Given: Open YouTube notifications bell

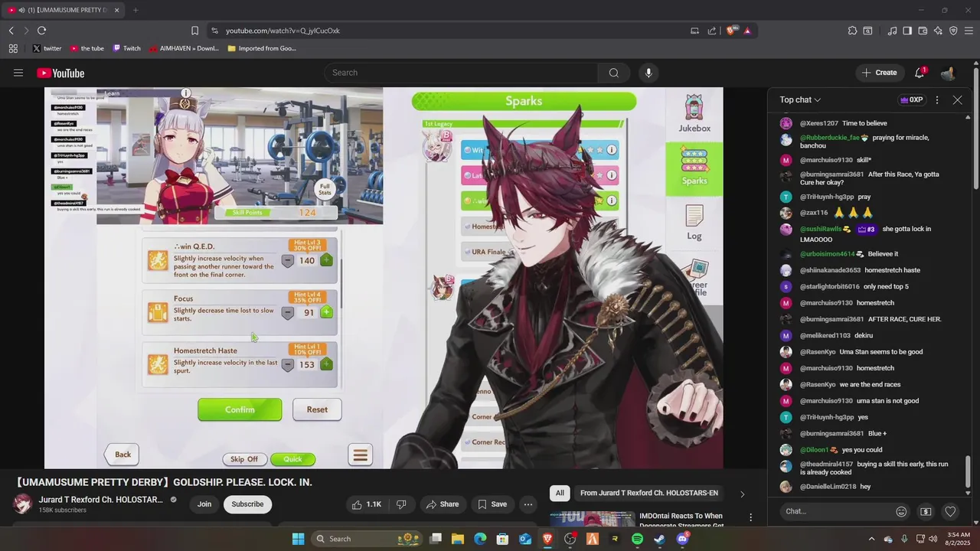Looking at the screenshot, I should pyautogui.click(x=920, y=73).
